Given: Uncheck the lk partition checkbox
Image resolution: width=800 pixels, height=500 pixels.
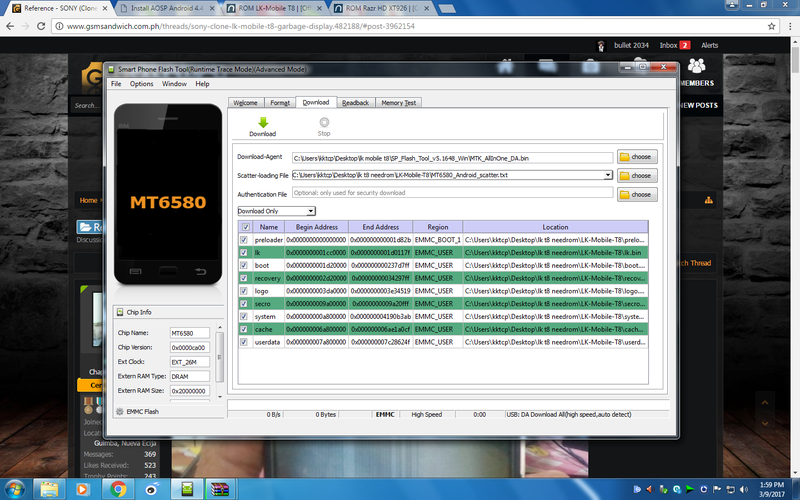Looking at the screenshot, I should [x=244, y=253].
